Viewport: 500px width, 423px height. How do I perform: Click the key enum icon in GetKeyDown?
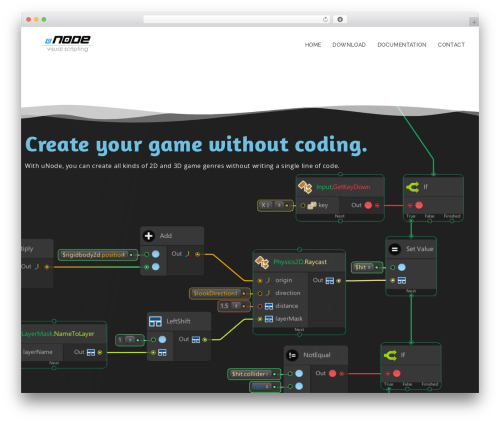312,205
